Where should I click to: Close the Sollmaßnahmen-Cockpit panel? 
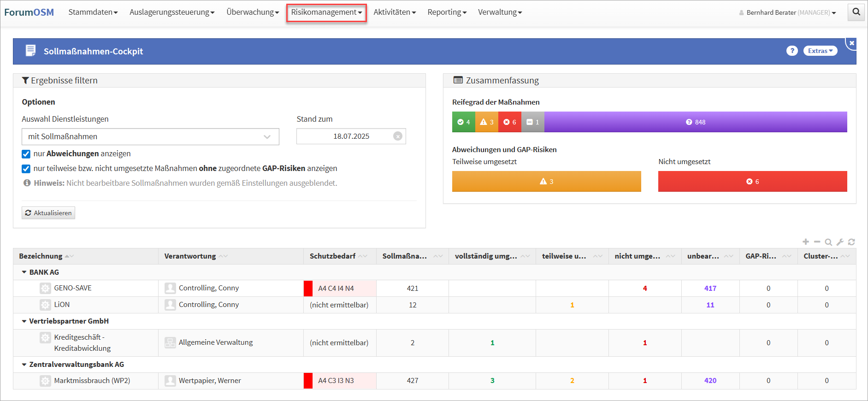[x=851, y=43]
